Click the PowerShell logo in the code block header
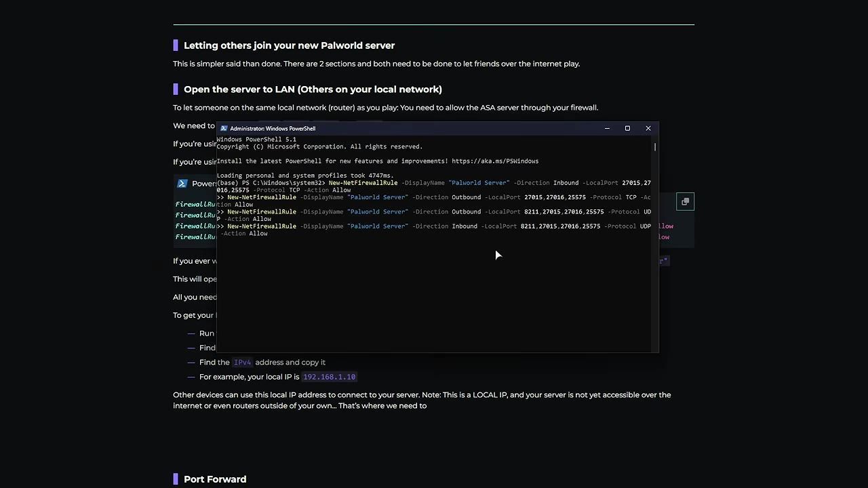Viewport: 868px width, 488px height. [x=182, y=183]
